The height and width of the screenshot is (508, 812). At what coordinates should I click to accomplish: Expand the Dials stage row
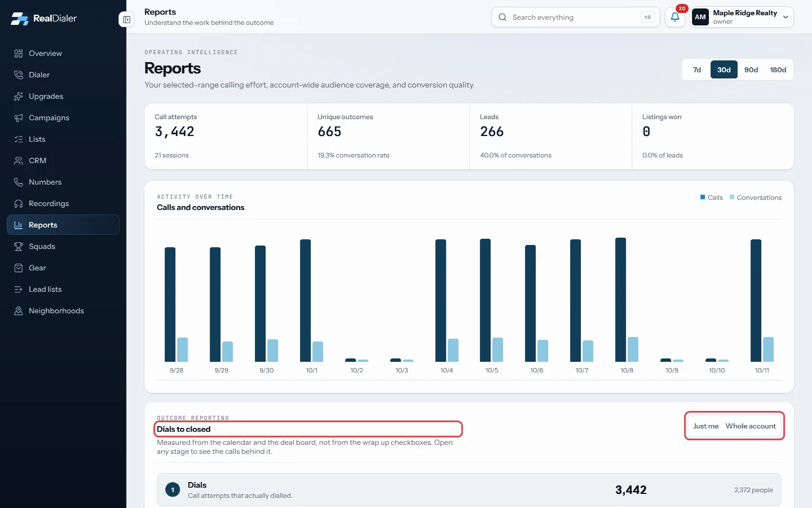click(x=469, y=490)
